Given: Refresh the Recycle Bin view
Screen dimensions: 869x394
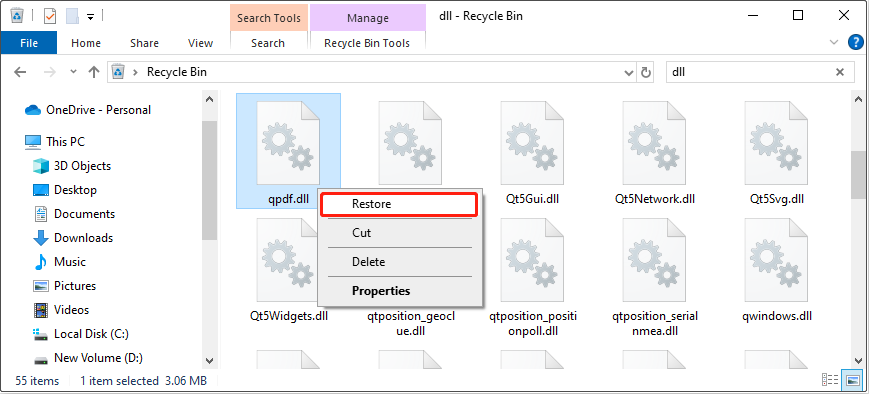Looking at the screenshot, I should (x=646, y=72).
